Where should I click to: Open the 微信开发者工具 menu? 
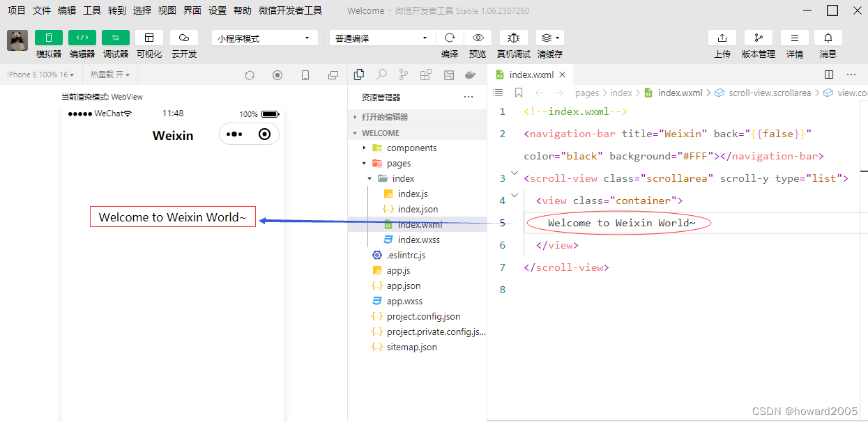pos(290,10)
